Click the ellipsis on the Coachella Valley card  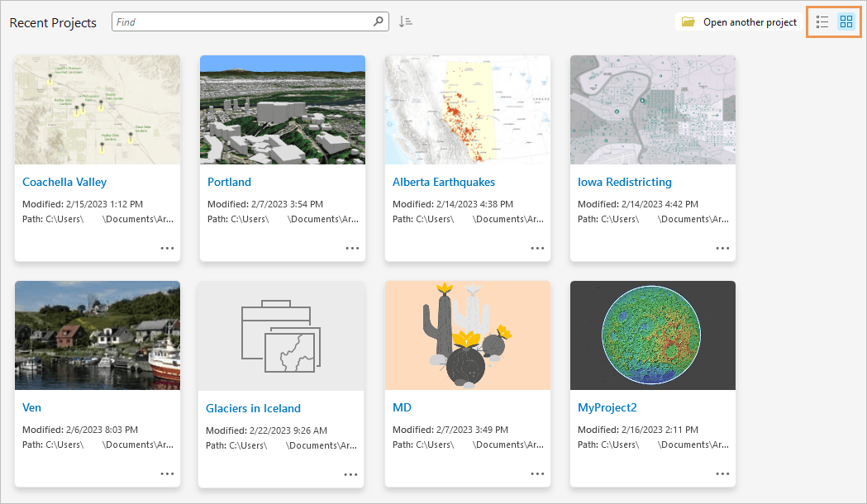tap(167, 247)
